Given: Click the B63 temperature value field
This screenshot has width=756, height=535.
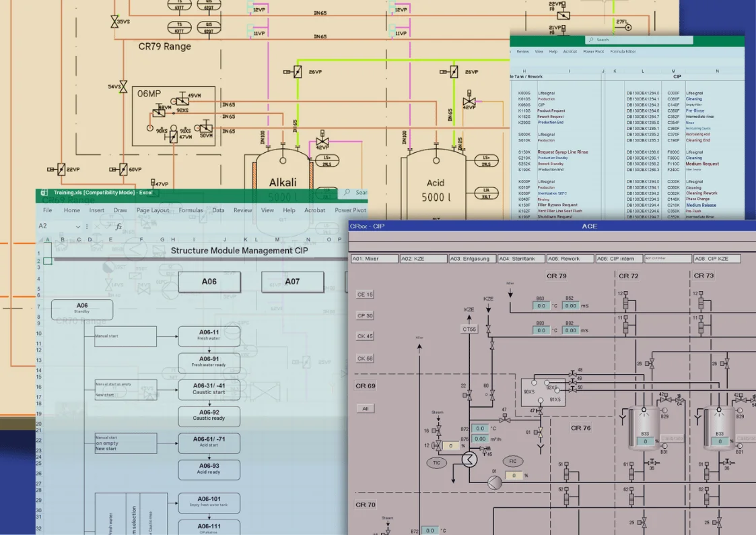Looking at the screenshot, I should [x=541, y=305].
